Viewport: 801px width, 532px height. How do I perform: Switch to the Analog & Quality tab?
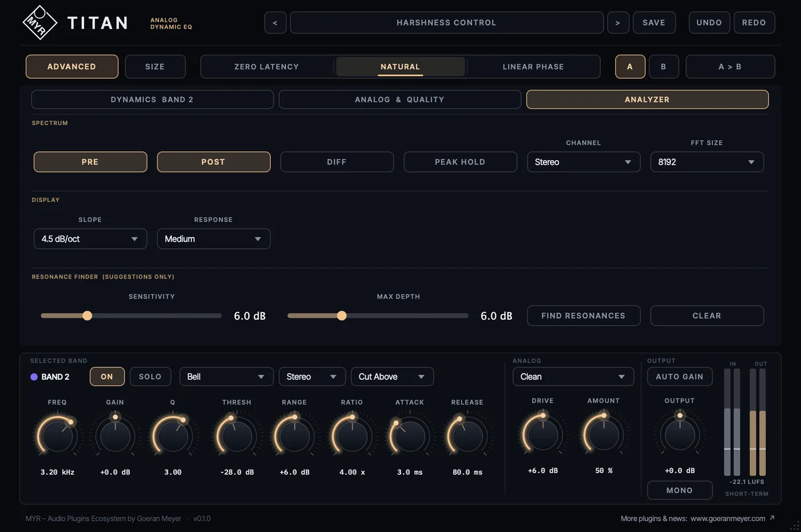coord(399,100)
